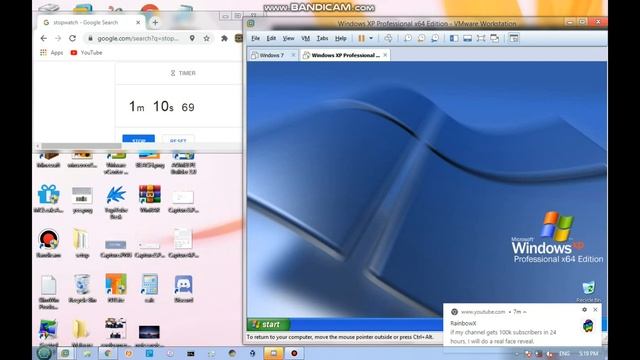The width and height of the screenshot is (640, 360).
Task: Open the blue gift box desktop icon
Action: (49, 198)
